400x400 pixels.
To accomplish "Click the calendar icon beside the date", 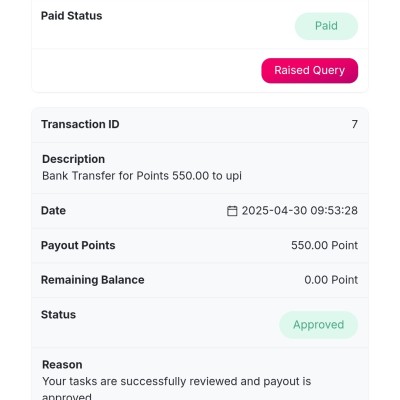I will (x=232, y=211).
